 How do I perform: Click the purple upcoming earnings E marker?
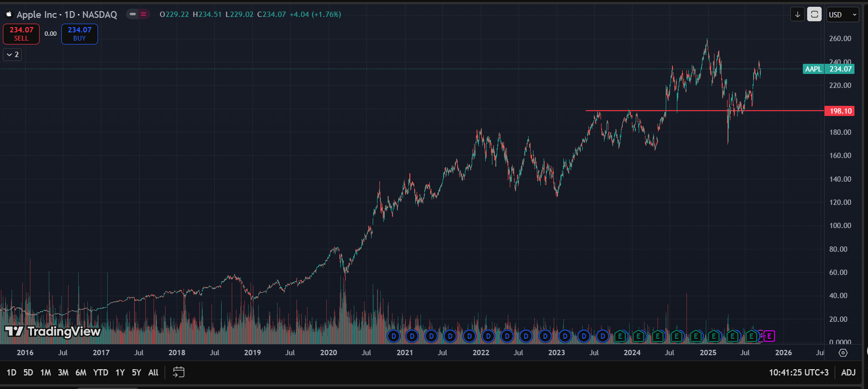pyautogui.click(x=769, y=336)
